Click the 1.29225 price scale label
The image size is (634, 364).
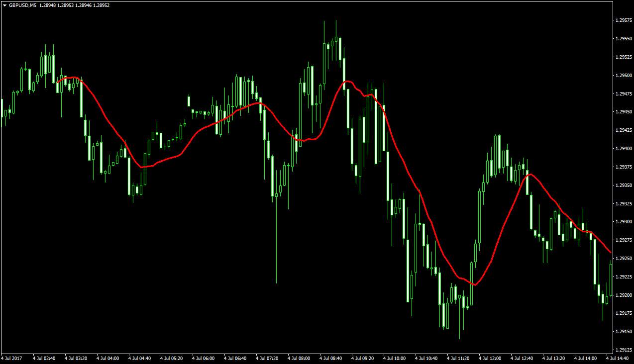624,277
